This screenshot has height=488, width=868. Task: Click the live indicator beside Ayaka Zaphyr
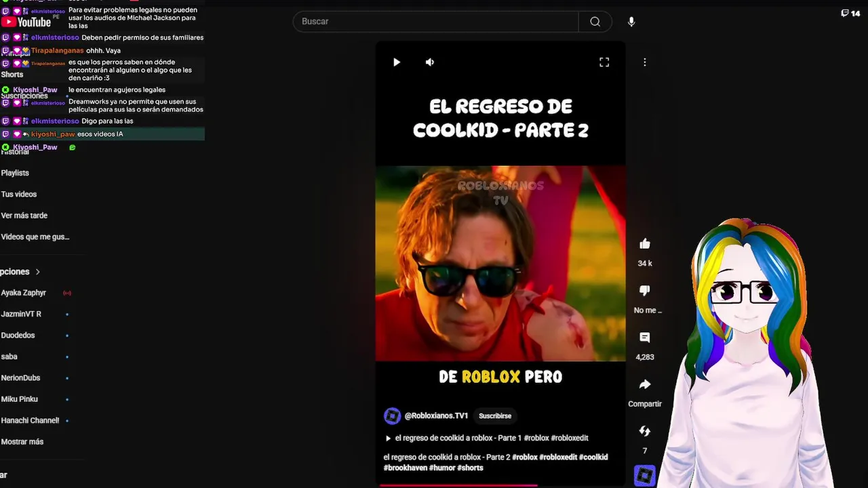67,293
